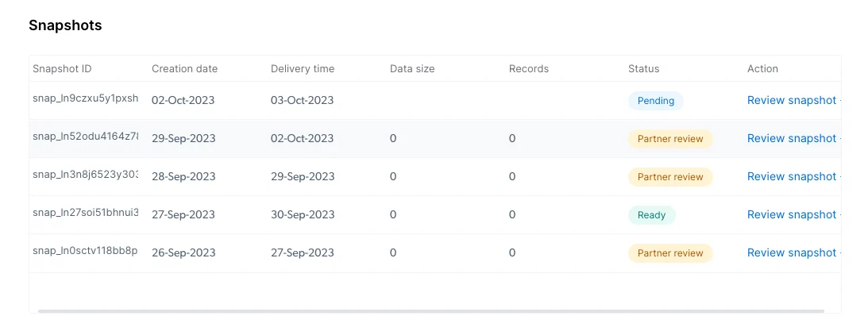This screenshot has height=316, width=868.
Task: Click the Data size column header
Action: tap(412, 68)
